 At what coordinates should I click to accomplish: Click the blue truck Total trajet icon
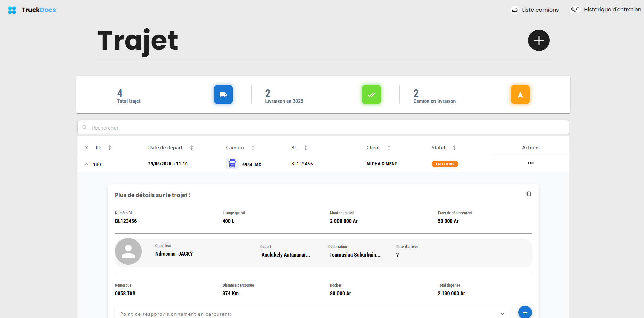(x=223, y=95)
